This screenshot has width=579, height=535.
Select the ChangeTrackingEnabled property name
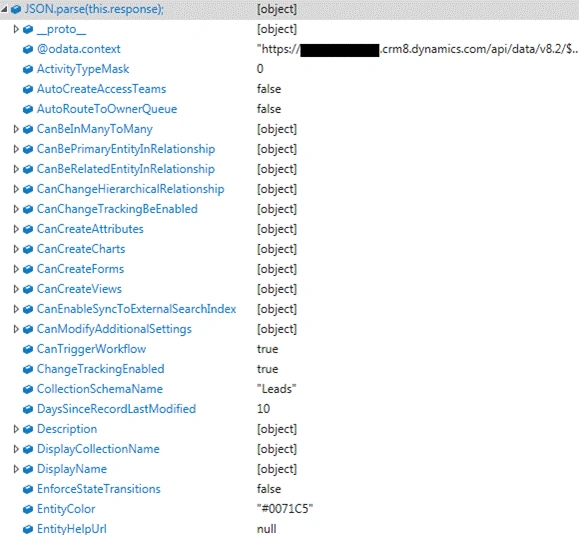101,369
